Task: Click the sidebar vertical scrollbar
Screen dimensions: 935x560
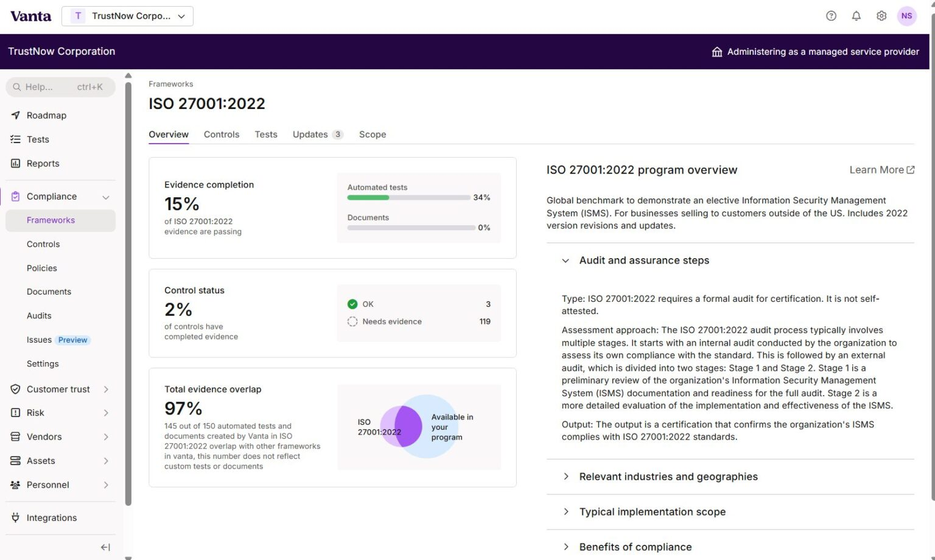Action: pos(128,293)
